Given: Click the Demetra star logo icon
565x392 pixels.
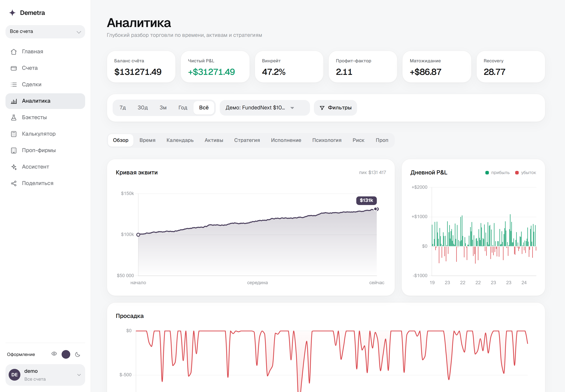Looking at the screenshot, I should click(12, 13).
